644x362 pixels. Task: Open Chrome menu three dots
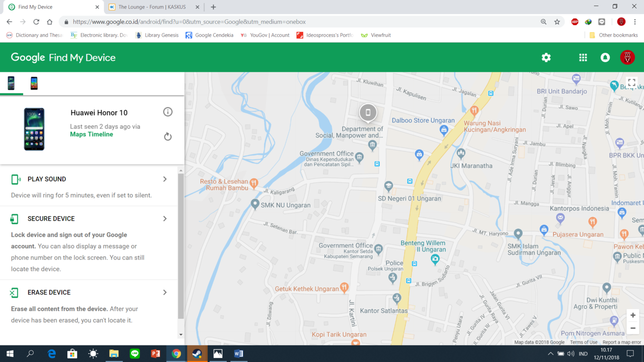coord(635,22)
